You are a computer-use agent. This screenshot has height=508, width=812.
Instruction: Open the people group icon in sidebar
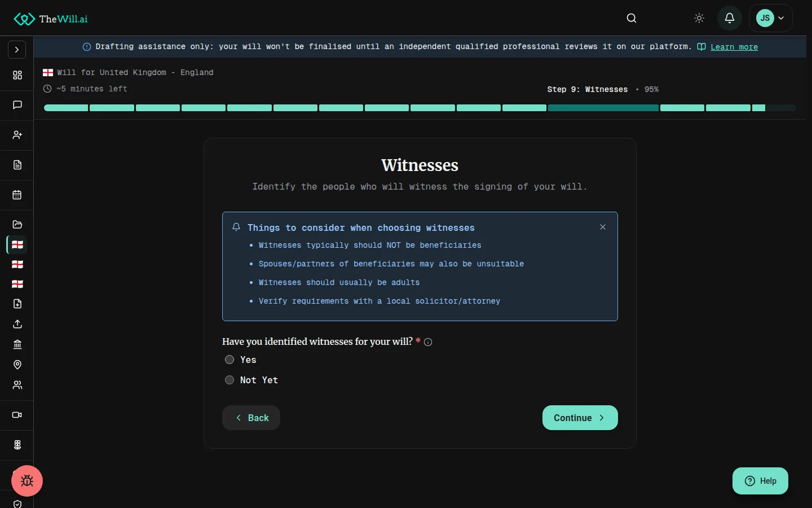click(x=17, y=385)
